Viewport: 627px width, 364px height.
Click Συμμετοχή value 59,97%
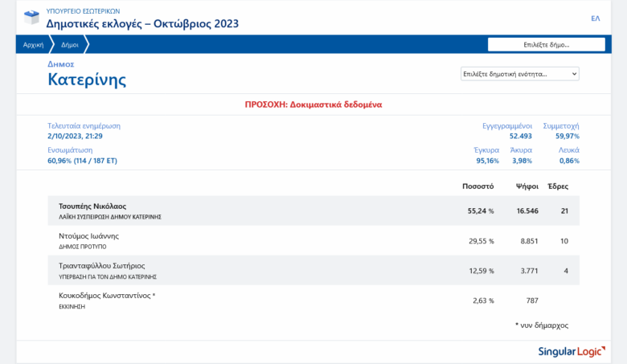[x=567, y=136]
